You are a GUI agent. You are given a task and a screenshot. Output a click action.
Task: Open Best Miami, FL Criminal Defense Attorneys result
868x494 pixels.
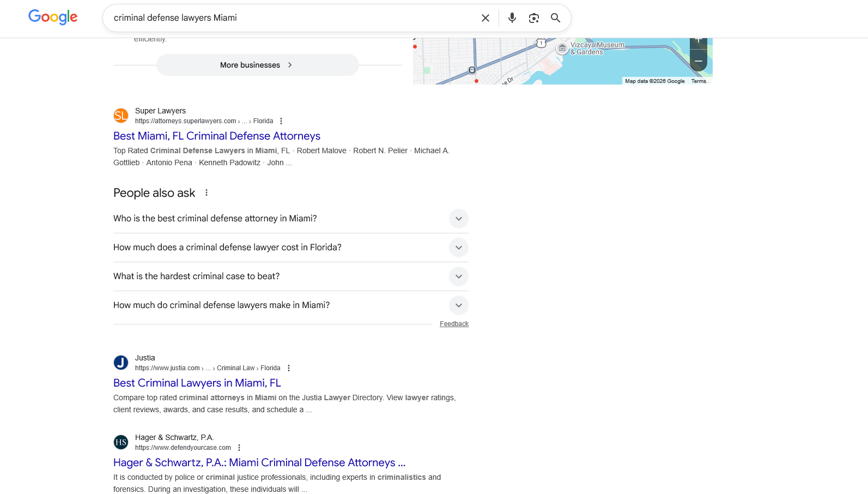pyautogui.click(x=217, y=136)
